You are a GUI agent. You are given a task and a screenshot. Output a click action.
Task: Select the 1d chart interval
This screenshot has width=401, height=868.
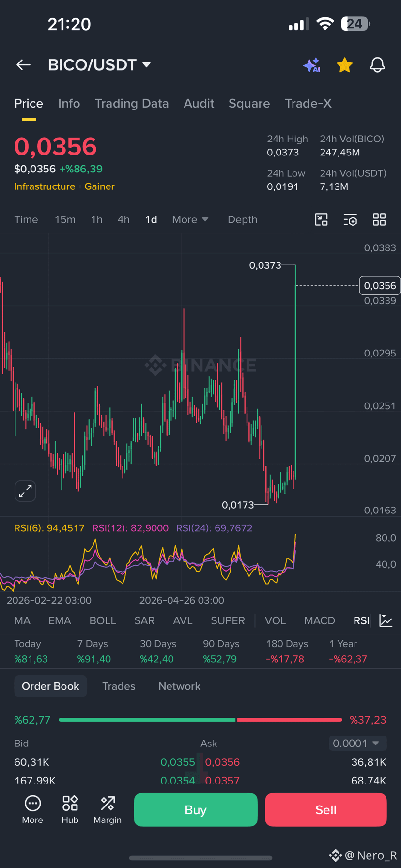pos(151,219)
